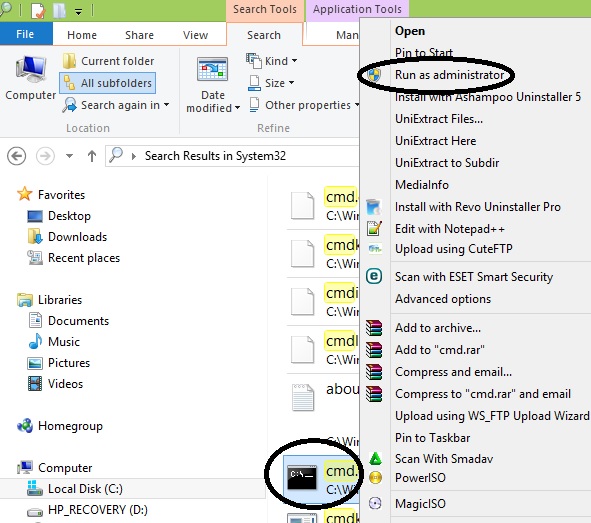
Task: Click the Computer location icon in ribbon
Action: pos(31,78)
